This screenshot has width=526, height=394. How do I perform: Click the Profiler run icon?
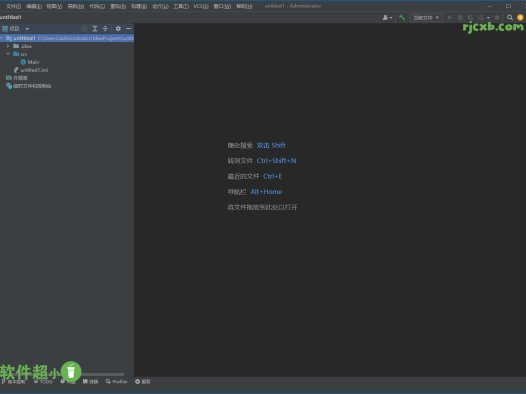click(481, 17)
